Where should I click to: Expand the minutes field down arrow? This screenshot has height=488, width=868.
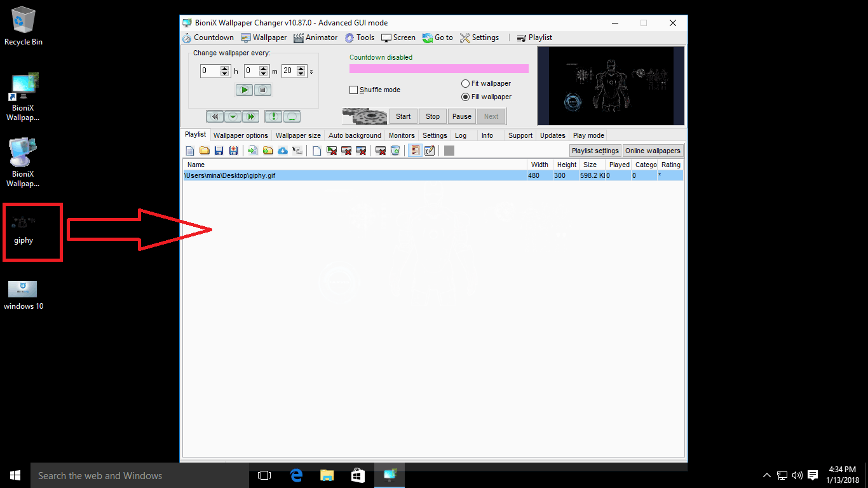pos(264,73)
